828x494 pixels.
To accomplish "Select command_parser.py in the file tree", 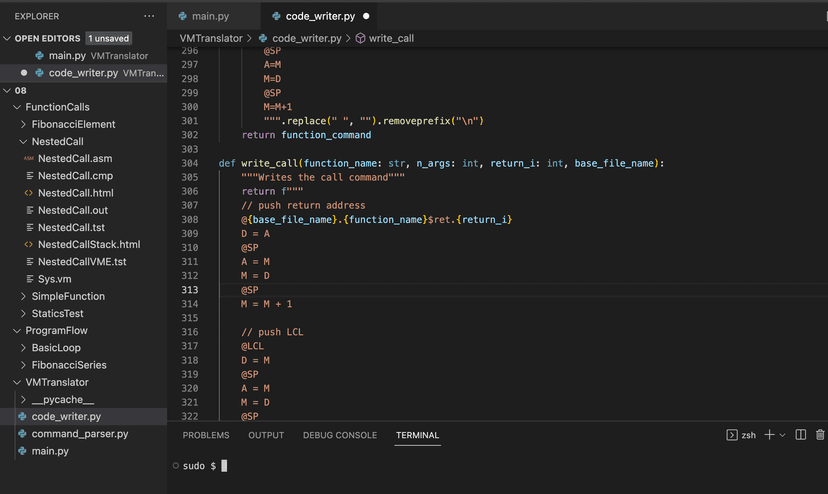I will [x=79, y=434].
